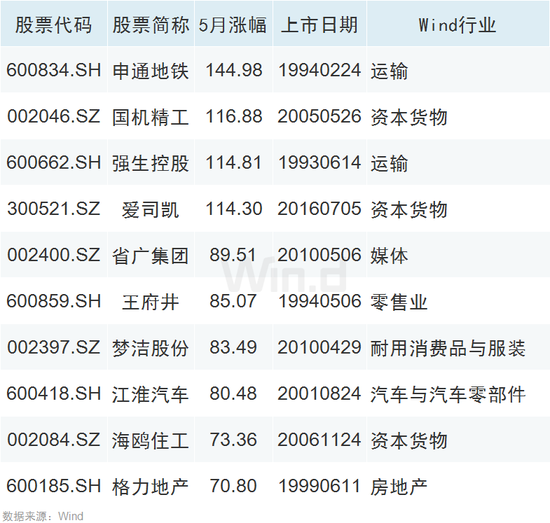Click the Wind行业 column header
Viewport: 550px width, 523px height.
point(457,25)
